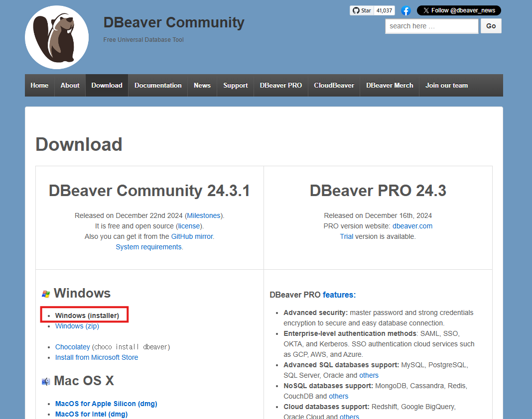This screenshot has width=532, height=419.
Task: Visit the dbeaver.com link
Action: coord(412,226)
